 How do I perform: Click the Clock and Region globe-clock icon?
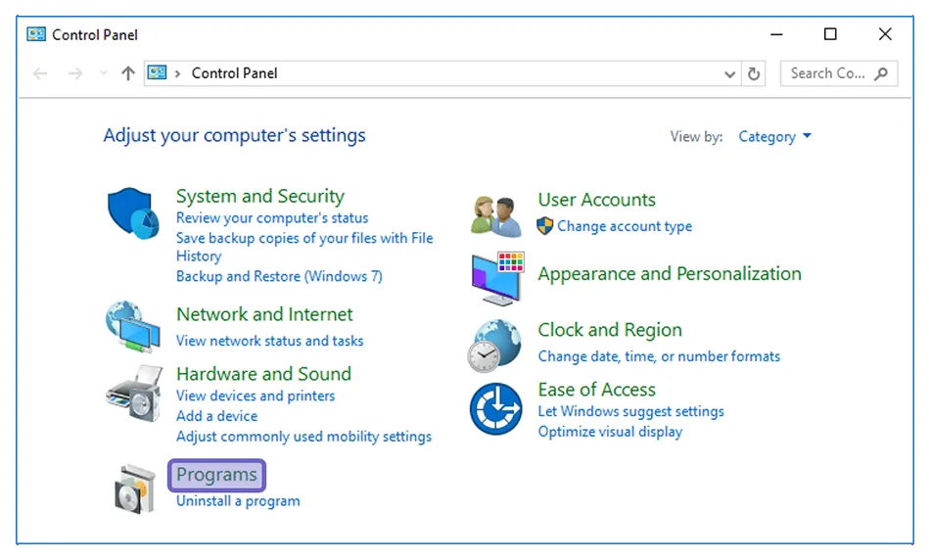click(x=494, y=346)
